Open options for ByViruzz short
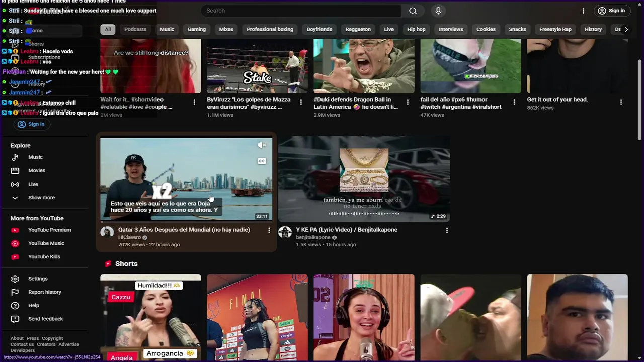Viewport: 644px width, 362px height. [301, 102]
